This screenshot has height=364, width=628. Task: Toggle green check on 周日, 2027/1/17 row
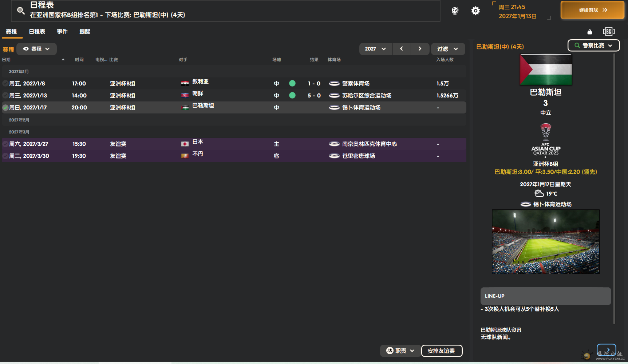(5, 107)
